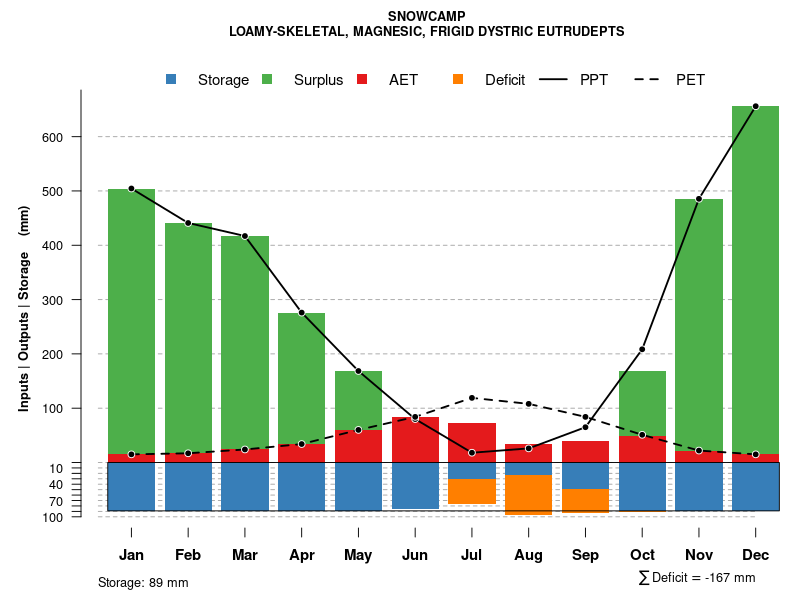Click the Oct month label on the x-axis
Screen dimensions: 800x600
pos(642,555)
